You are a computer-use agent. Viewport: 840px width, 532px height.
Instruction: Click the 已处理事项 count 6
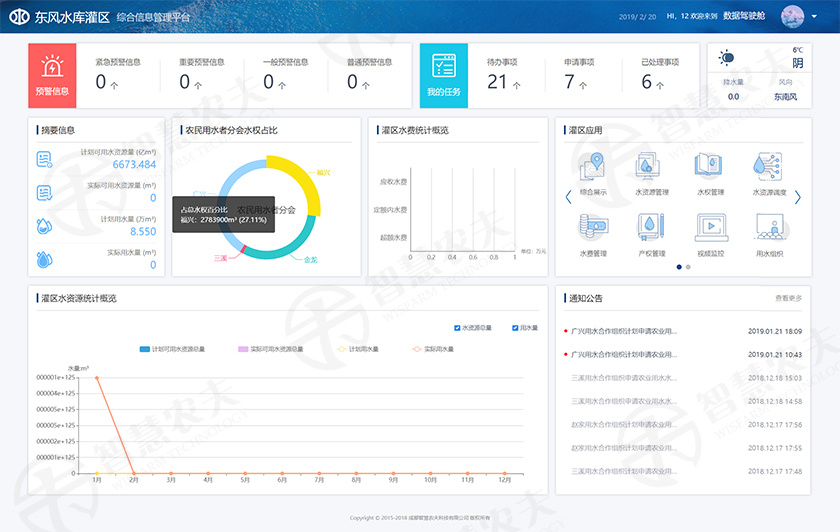(647, 82)
